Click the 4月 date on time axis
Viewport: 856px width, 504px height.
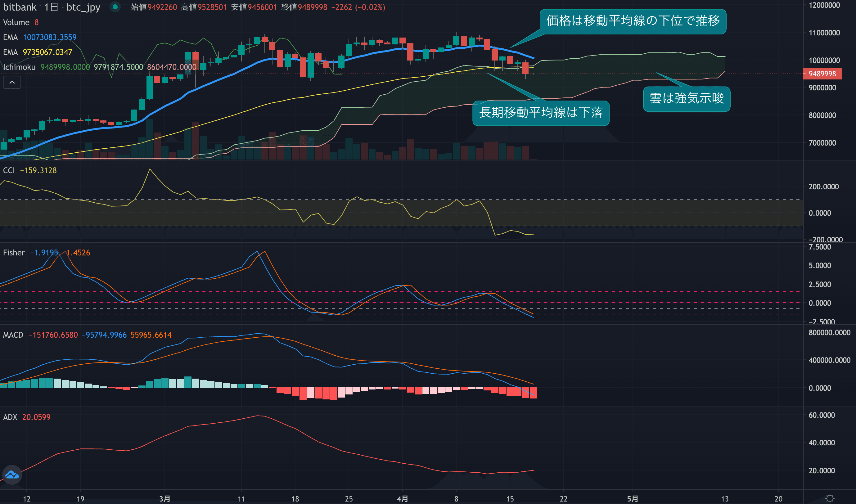402,498
